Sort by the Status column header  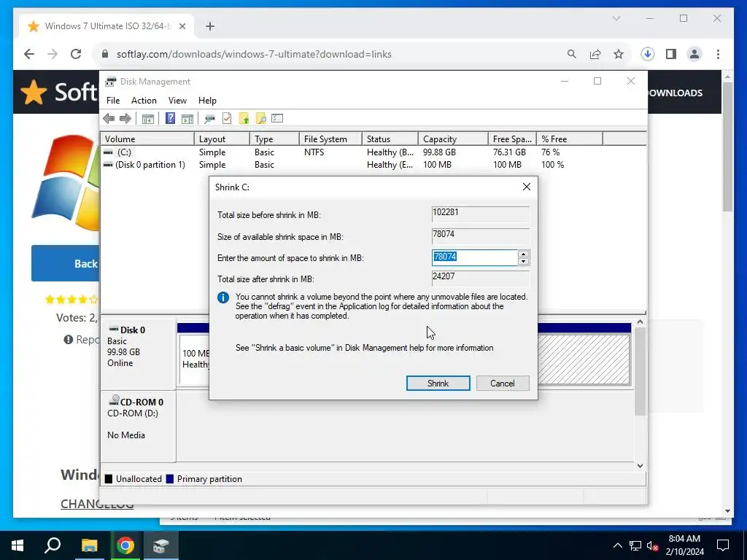tap(390, 139)
